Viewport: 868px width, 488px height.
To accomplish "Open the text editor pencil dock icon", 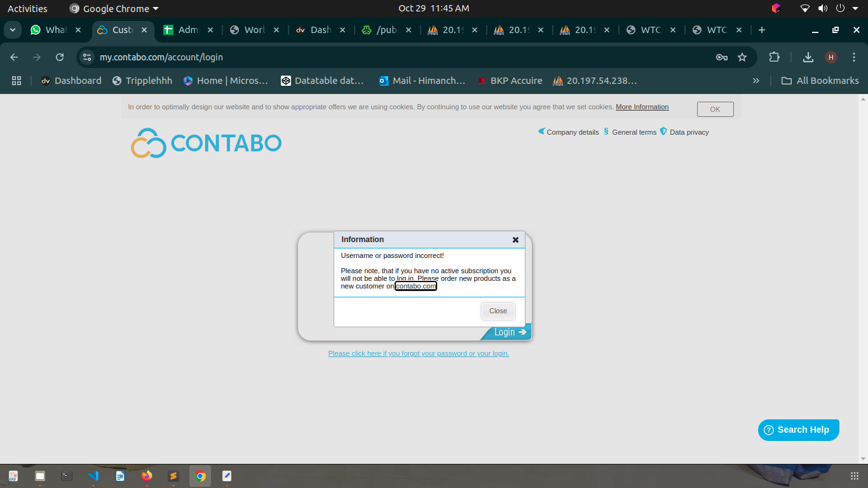I will click(227, 475).
